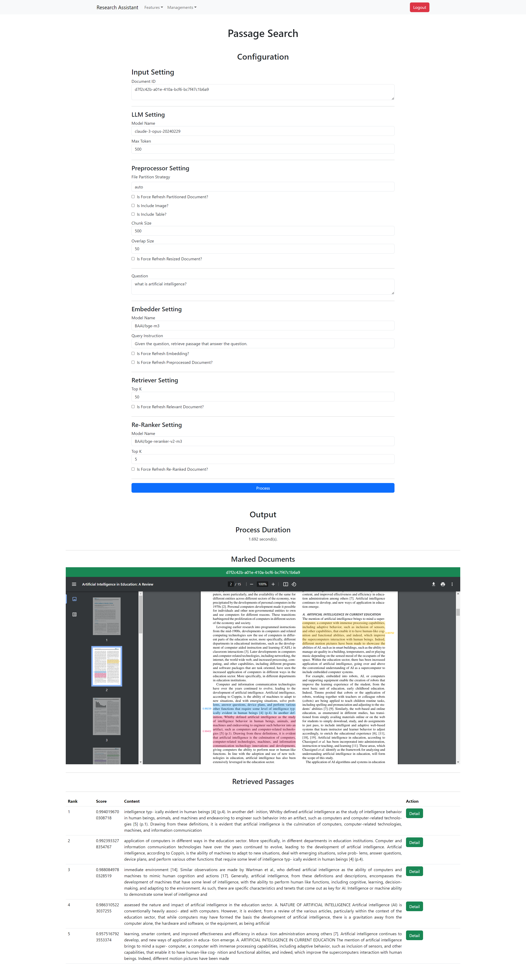Toggle the PDF viewer sidebar menu icon
The image size is (526, 980).
[x=74, y=584]
